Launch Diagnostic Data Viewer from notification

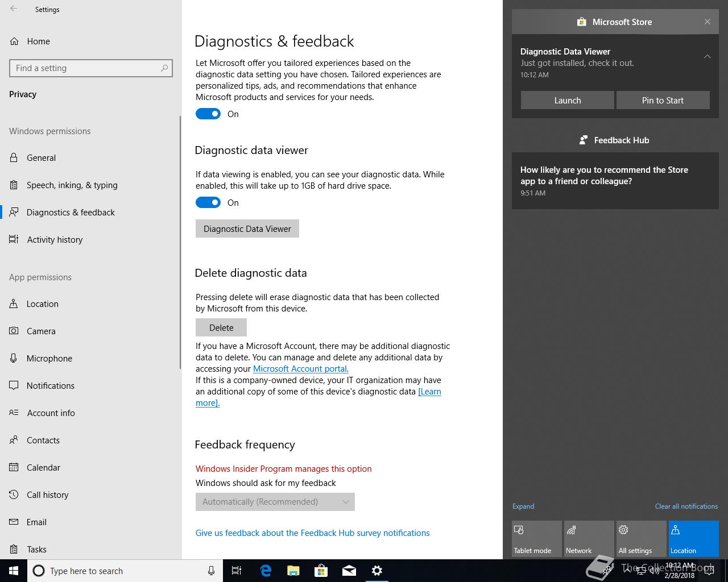568,100
